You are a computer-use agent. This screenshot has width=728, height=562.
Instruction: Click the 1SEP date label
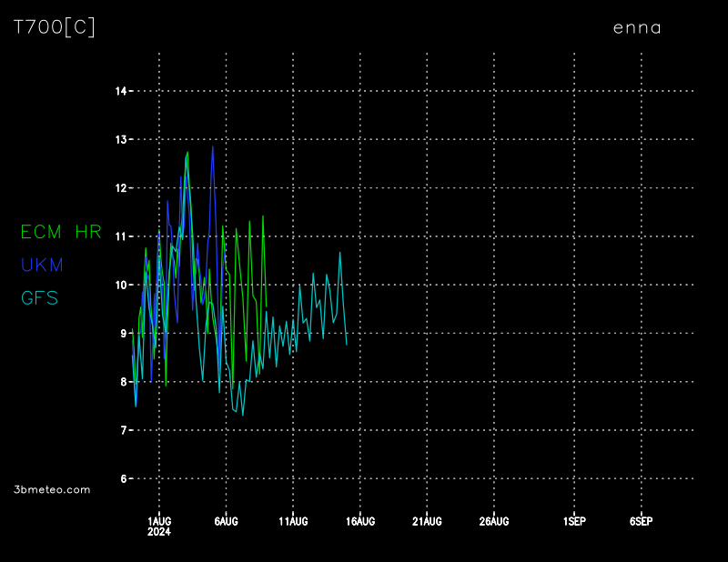point(574,521)
